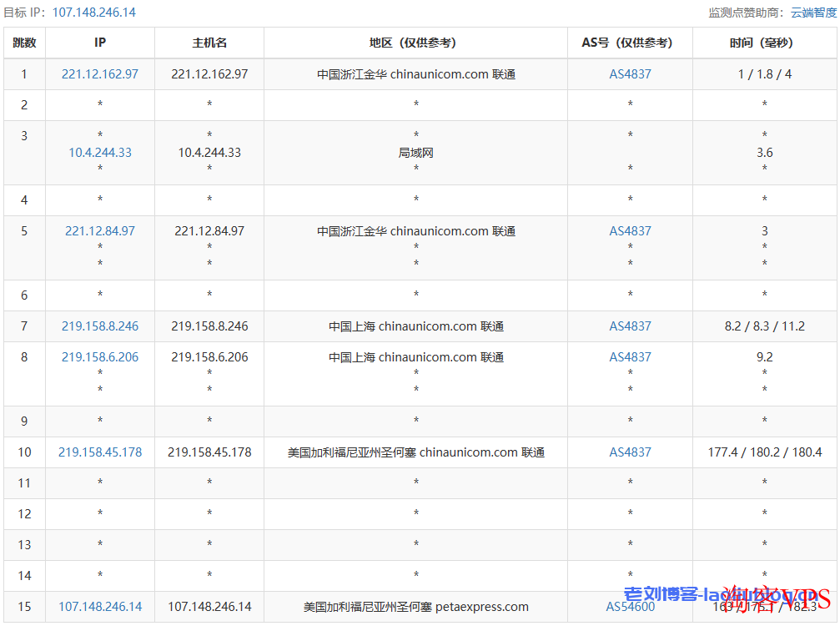Open target IP link 107.148.246.14 at top
Viewport: 840px width, 626px height.
(93, 13)
